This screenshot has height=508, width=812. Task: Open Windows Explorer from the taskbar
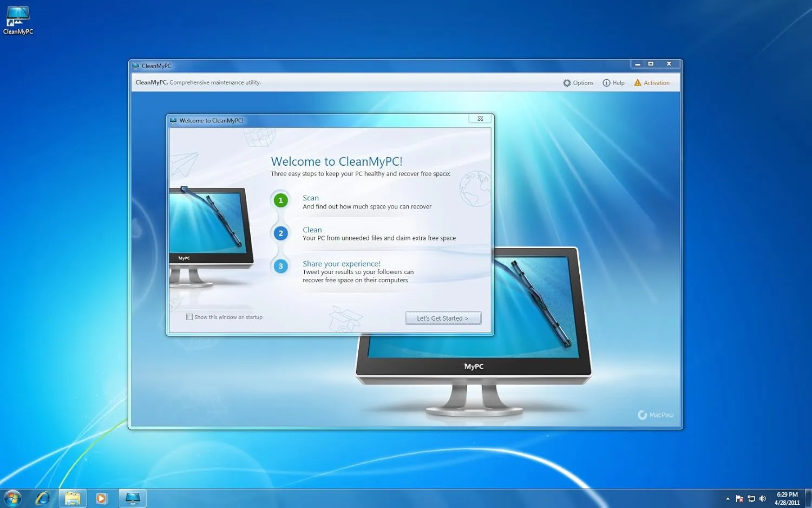tap(72, 497)
